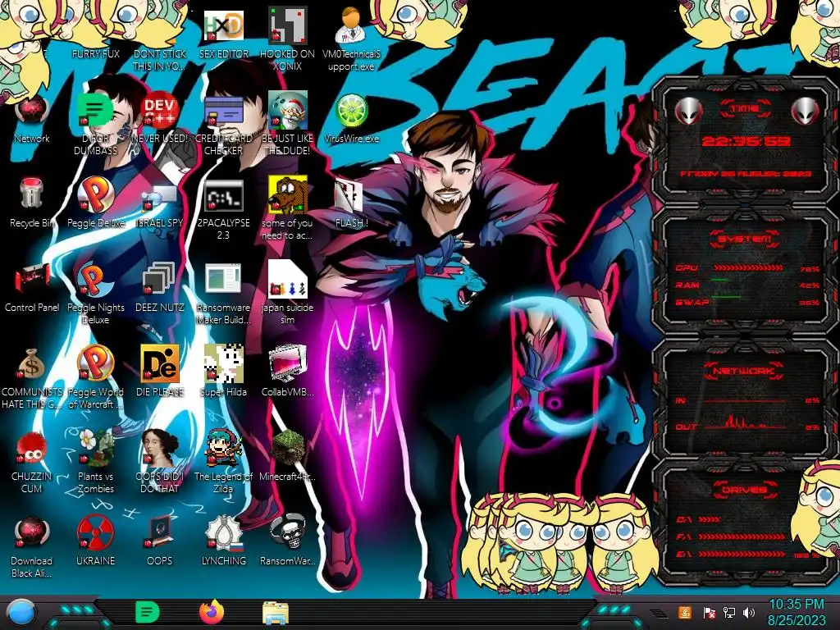Click the SYSTEM gadget header

point(745,239)
